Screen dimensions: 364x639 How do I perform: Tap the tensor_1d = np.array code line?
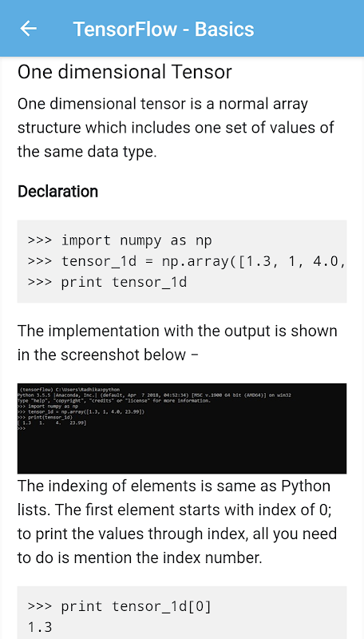click(x=187, y=261)
